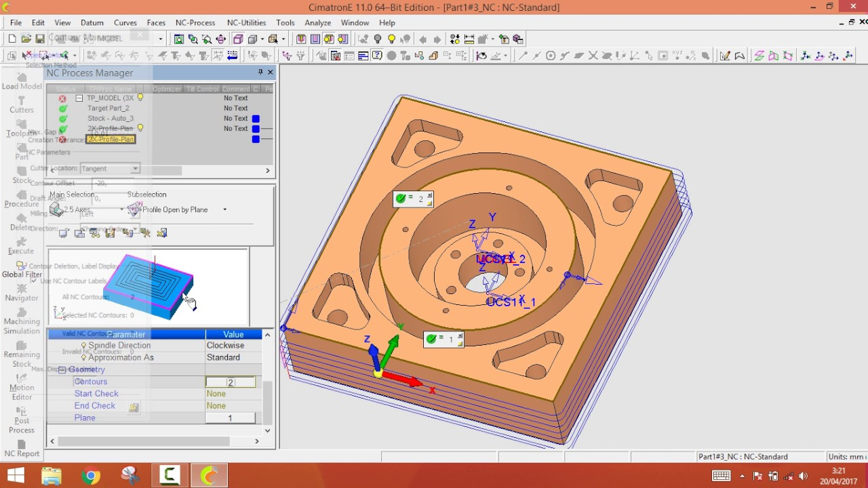Open the Curves menu
The height and width of the screenshot is (488, 868).
125,22
